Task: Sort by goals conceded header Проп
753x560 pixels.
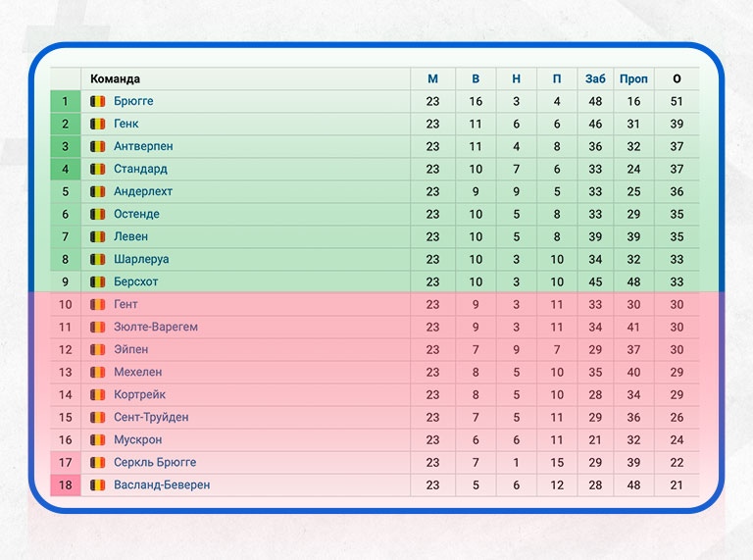Action: [x=633, y=78]
